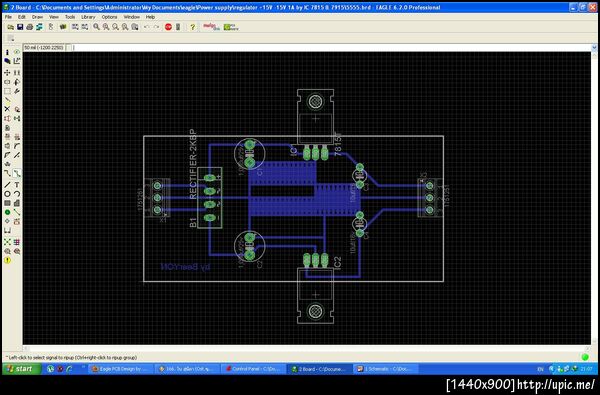Click the yellow question mark Help icon
The width and height of the screenshot is (600, 395).
192,27
